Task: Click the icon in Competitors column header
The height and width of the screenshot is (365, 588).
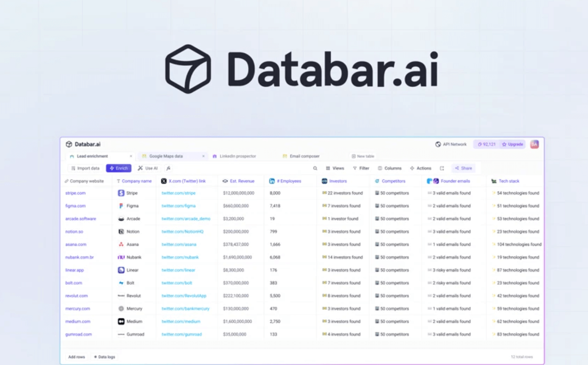Action: [x=377, y=181]
